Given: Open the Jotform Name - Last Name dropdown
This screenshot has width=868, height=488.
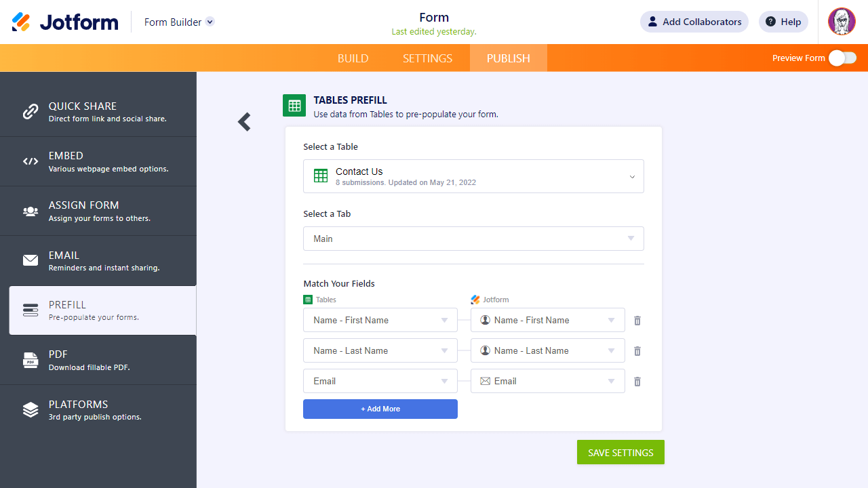Looking at the screenshot, I should (547, 350).
